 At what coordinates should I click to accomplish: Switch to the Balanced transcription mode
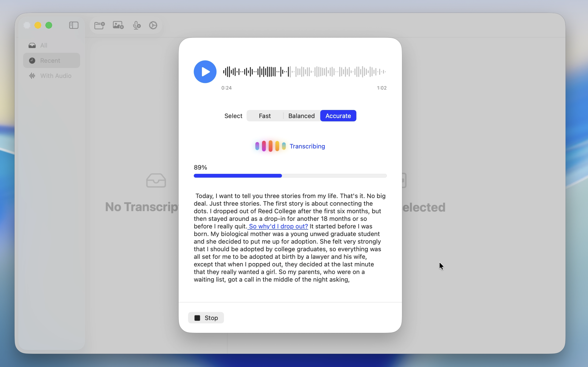pyautogui.click(x=301, y=116)
